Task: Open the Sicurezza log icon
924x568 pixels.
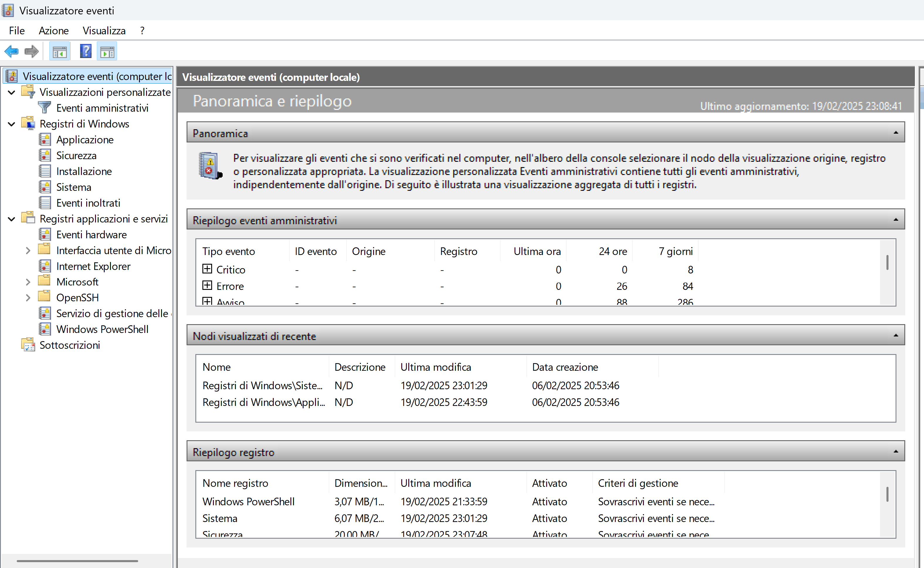Action: tap(45, 155)
